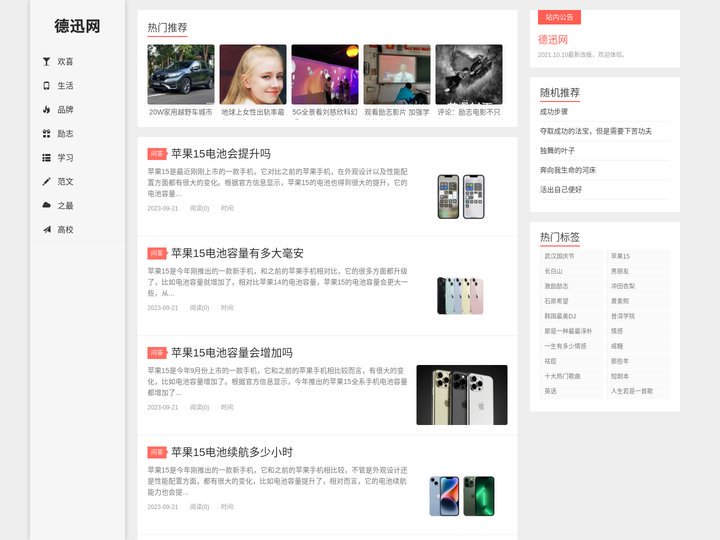The height and width of the screenshot is (540, 720).
Task: Click date 2023-09-21 under 苹果15电池续航多少小时
Action: pos(163,507)
